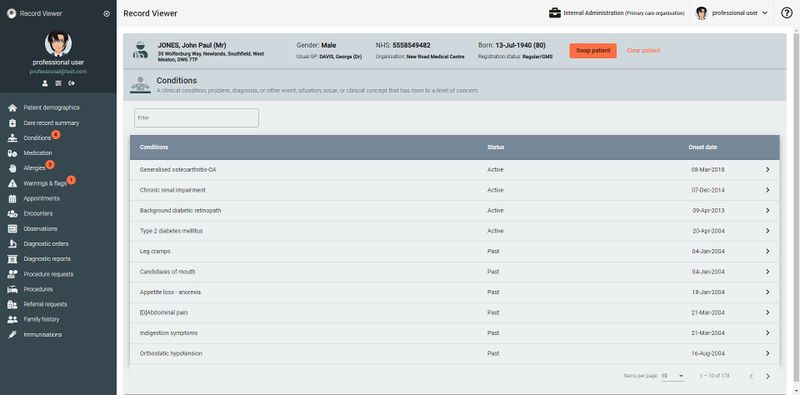Viewport: 800px width, 395px height.
Task: Open the Items per page dropdown
Action: (x=673, y=376)
